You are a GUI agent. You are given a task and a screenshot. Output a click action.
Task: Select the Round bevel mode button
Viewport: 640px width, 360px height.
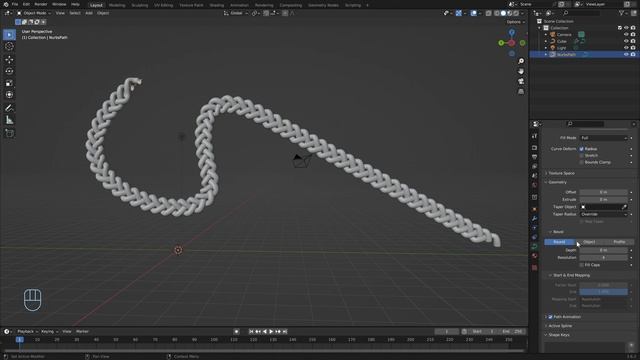[559, 242]
